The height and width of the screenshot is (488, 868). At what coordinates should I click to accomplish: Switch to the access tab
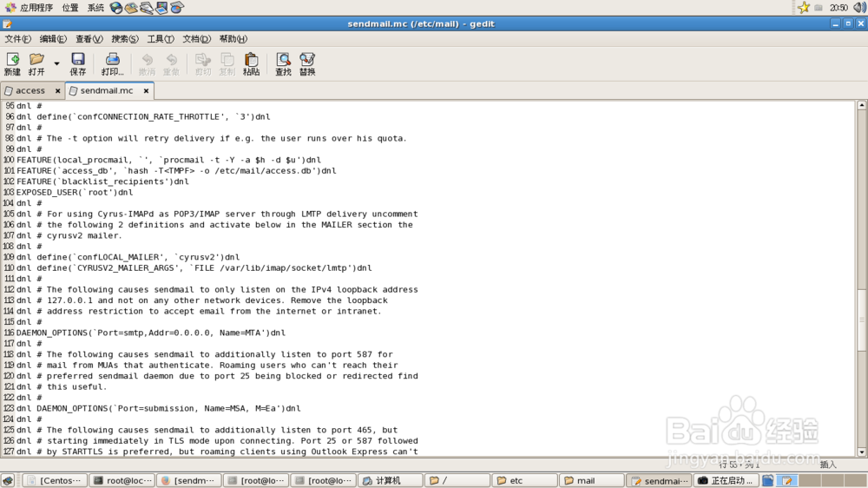click(30, 90)
